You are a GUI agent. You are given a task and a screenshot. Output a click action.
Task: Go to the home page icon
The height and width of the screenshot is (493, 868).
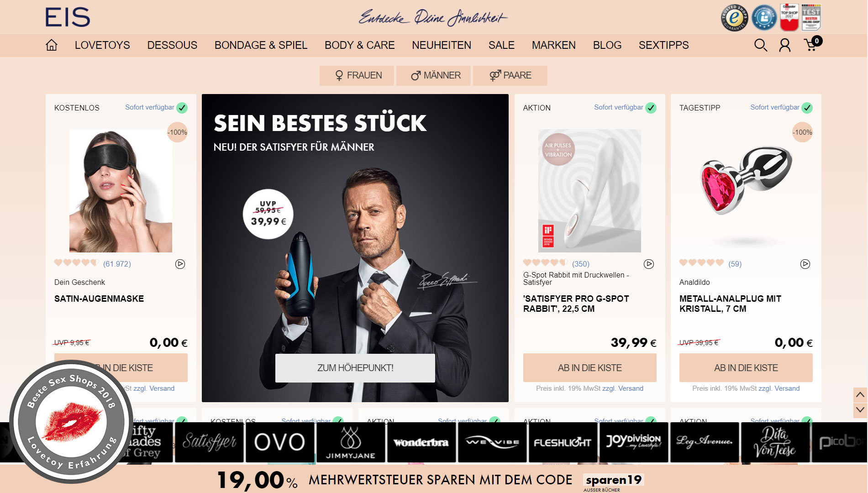click(x=52, y=45)
